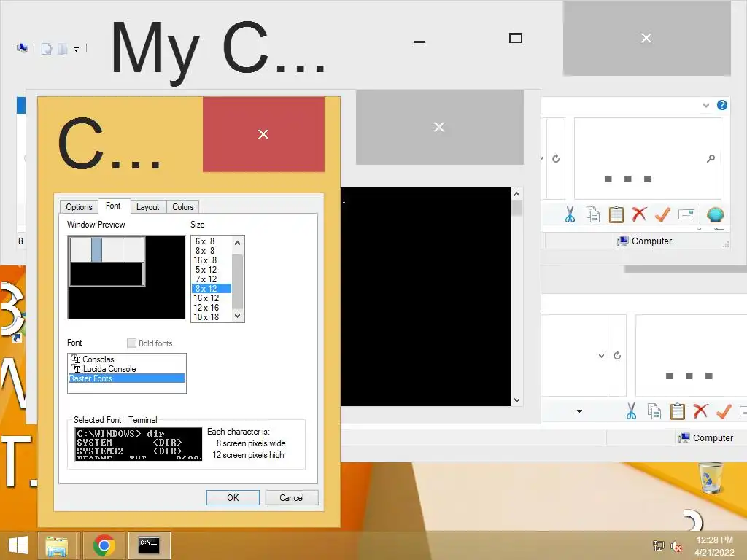Click Size list scroll down arrow
747x560 pixels.
(x=237, y=315)
